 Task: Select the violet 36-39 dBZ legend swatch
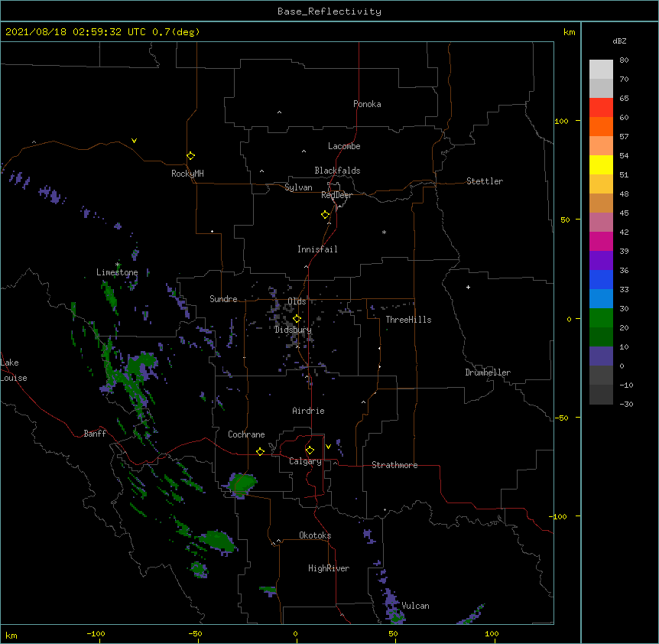(601, 261)
